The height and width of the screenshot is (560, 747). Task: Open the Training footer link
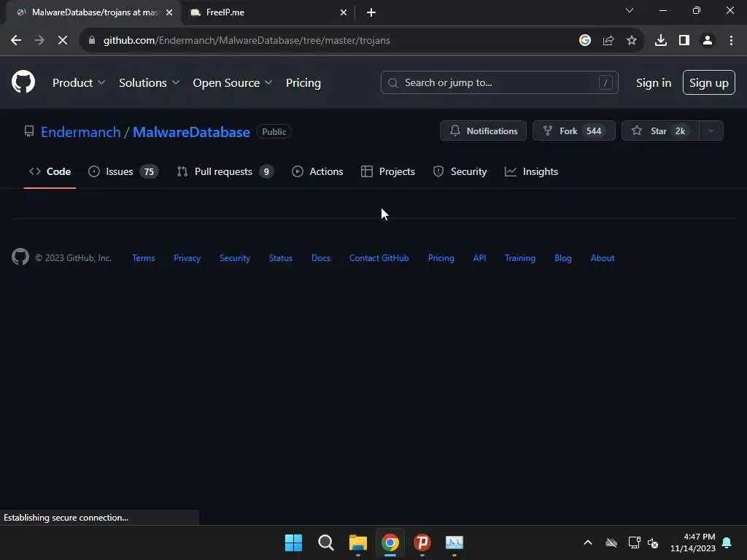pyautogui.click(x=519, y=258)
